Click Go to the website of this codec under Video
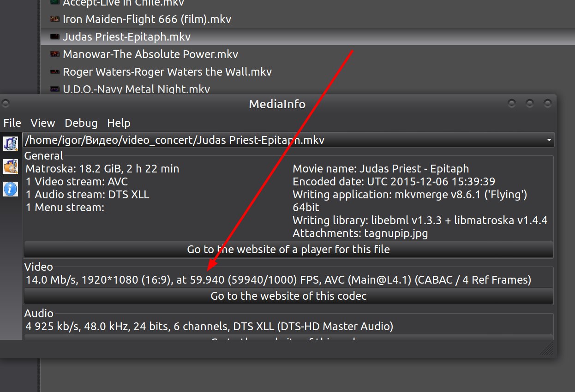 click(288, 296)
